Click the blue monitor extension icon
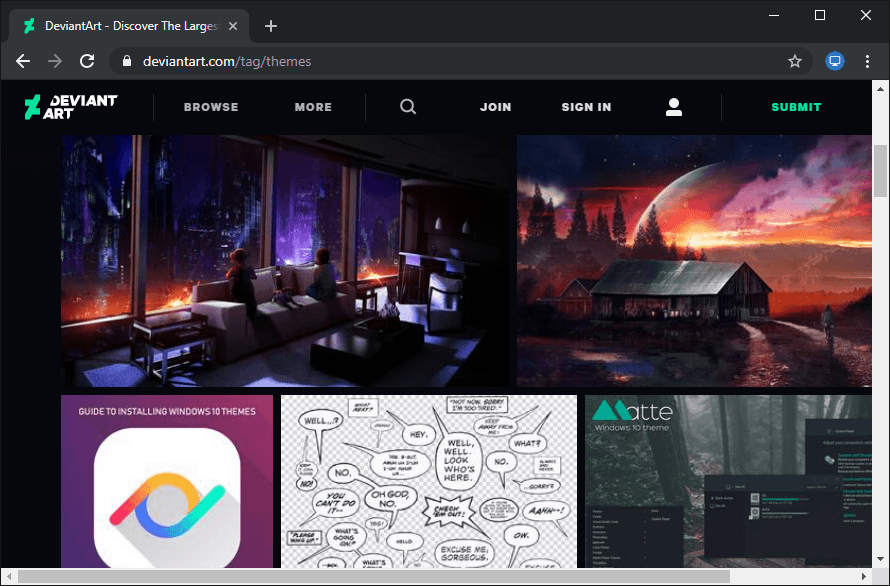This screenshot has height=586, width=890. click(x=834, y=61)
